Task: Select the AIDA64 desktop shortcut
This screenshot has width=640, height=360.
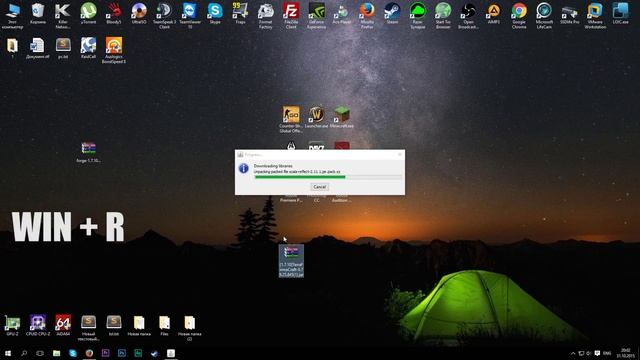Action: click(x=63, y=325)
